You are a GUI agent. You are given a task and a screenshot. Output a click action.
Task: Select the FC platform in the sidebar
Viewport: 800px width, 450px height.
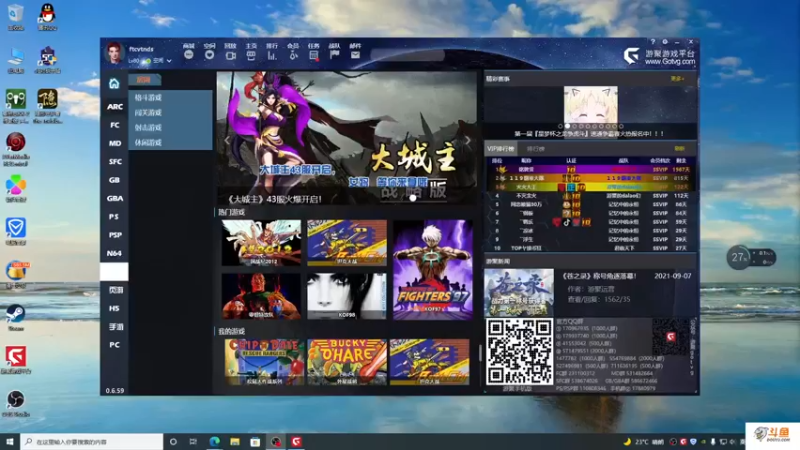(114, 124)
